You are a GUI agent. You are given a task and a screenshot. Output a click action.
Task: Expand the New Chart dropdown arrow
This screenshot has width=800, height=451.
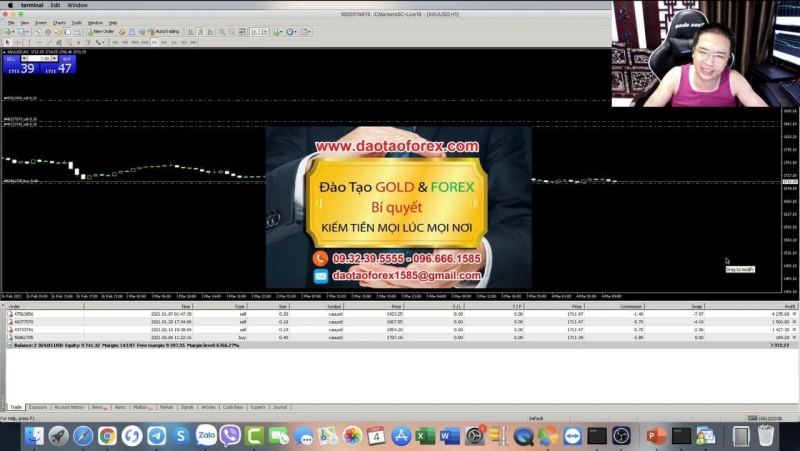13,32
